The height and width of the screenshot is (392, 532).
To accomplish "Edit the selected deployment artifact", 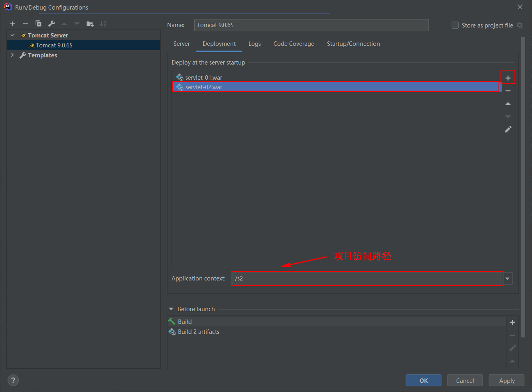I will [x=508, y=129].
